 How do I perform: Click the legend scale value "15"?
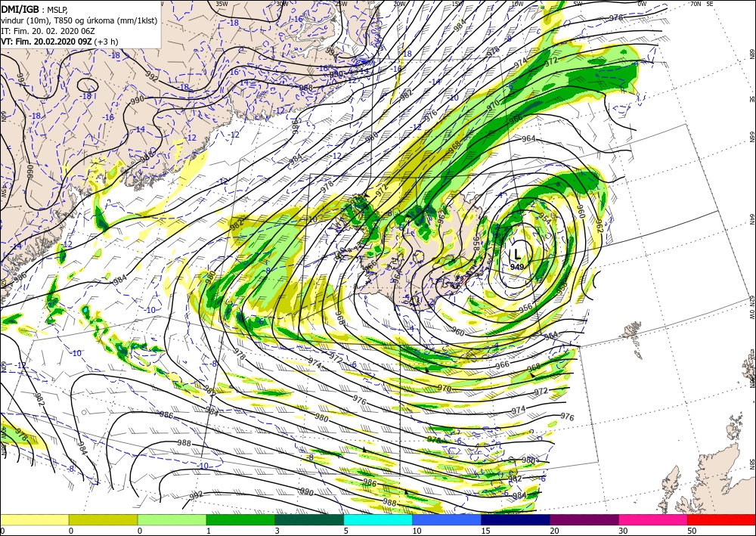[x=485, y=531]
